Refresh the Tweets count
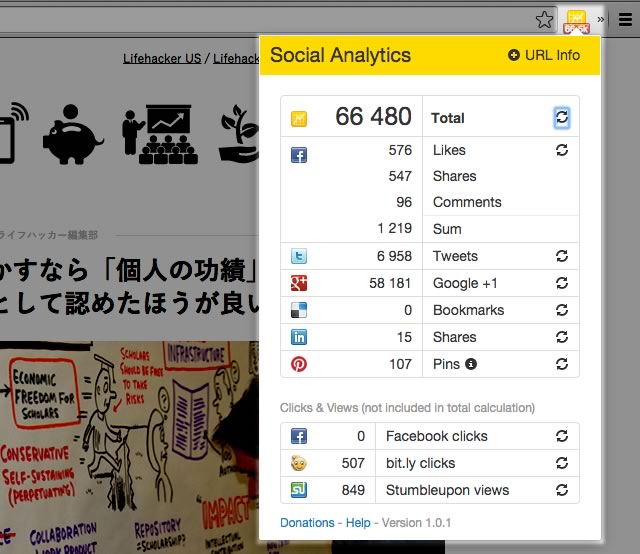This screenshot has height=554, width=640. coord(562,256)
